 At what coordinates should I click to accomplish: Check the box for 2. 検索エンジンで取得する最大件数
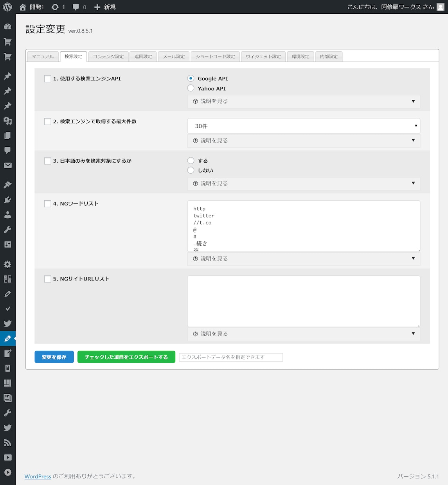click(48, 122)
